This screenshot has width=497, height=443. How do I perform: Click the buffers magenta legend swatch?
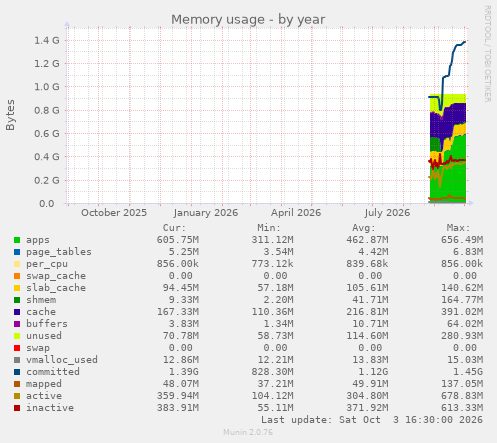click(x=17, y=324)
